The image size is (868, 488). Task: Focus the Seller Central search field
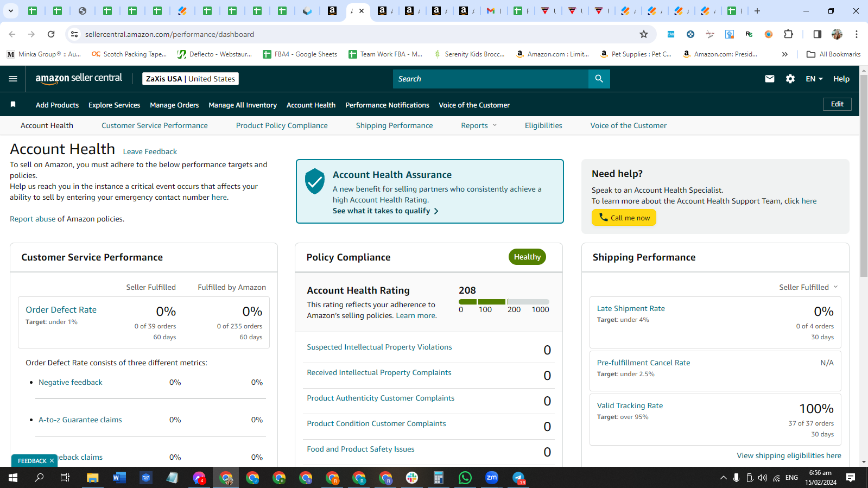pos(491,79)
